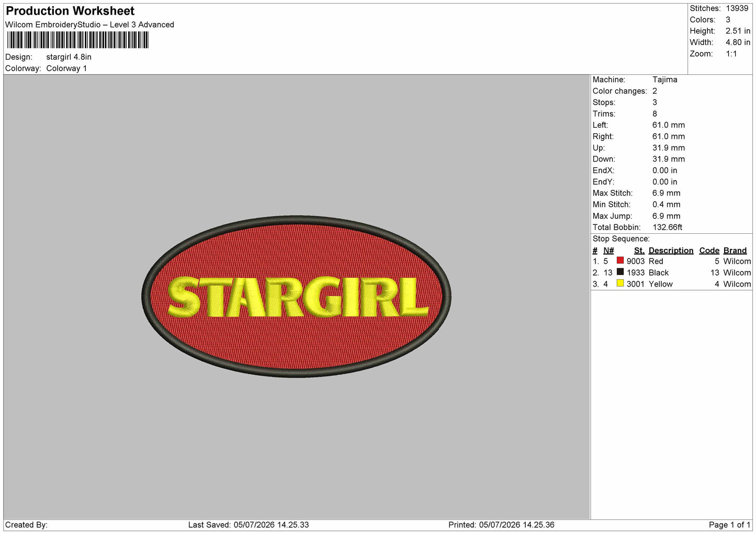
Task: Click the Code column header
Action: tap(709, 251)
